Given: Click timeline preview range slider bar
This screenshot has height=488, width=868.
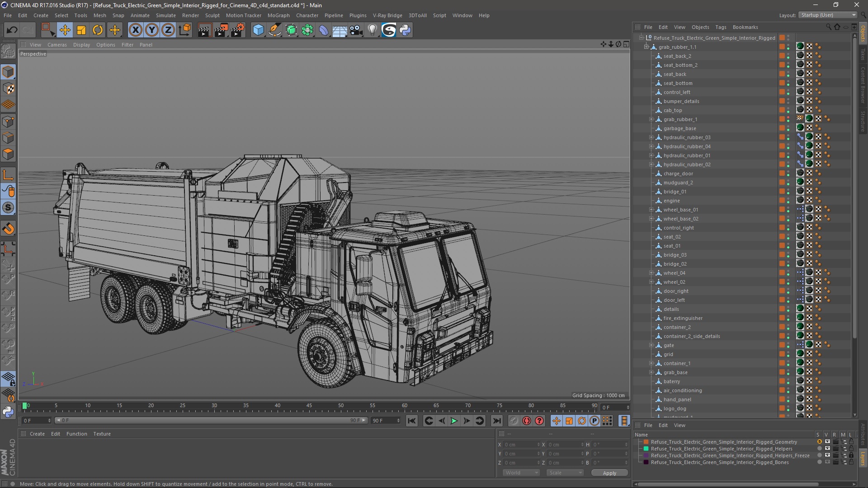Looking at the screenshot, I should point(211,420).
